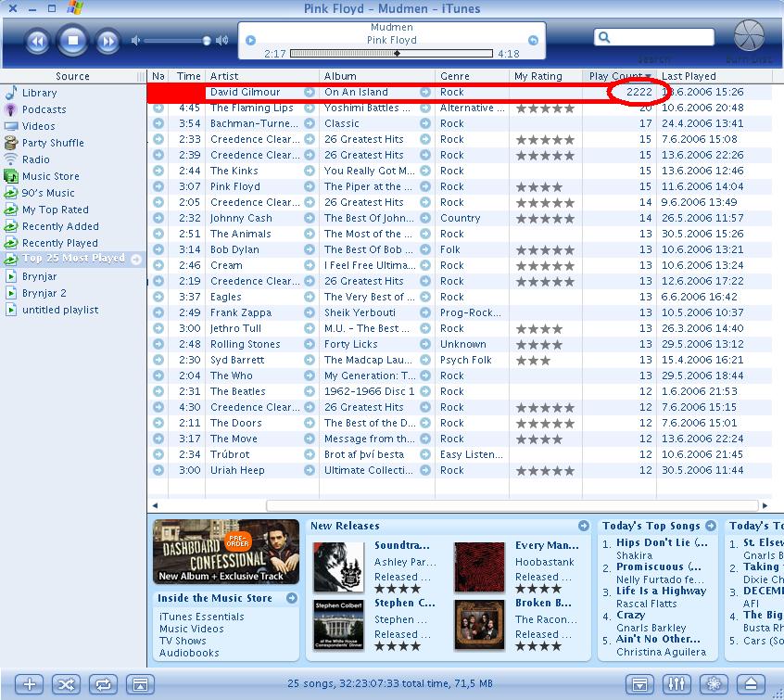Click store arrow next to The Flaming Lips artist
The height and width of the screenshot is (700, 784).
click(310, 108)
